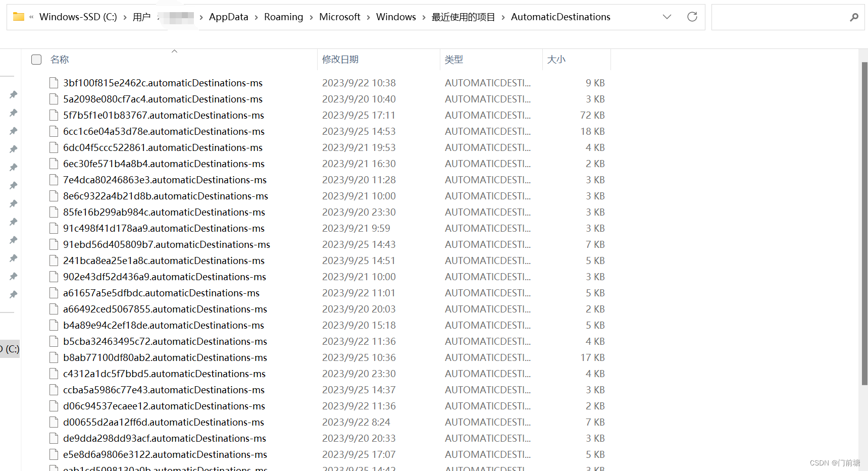Select file 3bf100f815e2462c.automaticDestinations-ms
The image size is (868, 471).
pos(163,83)
